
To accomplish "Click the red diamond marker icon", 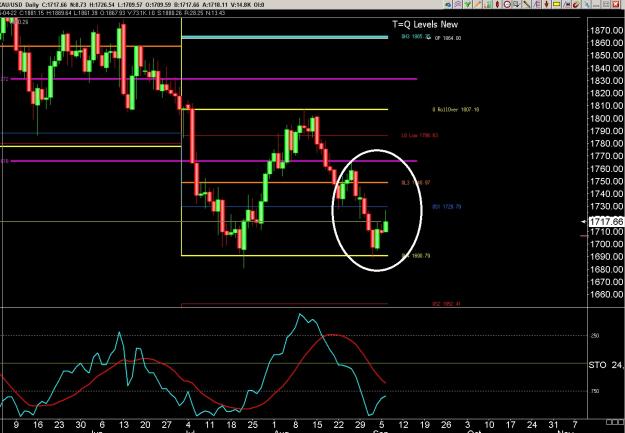I will tap(497, 4).
